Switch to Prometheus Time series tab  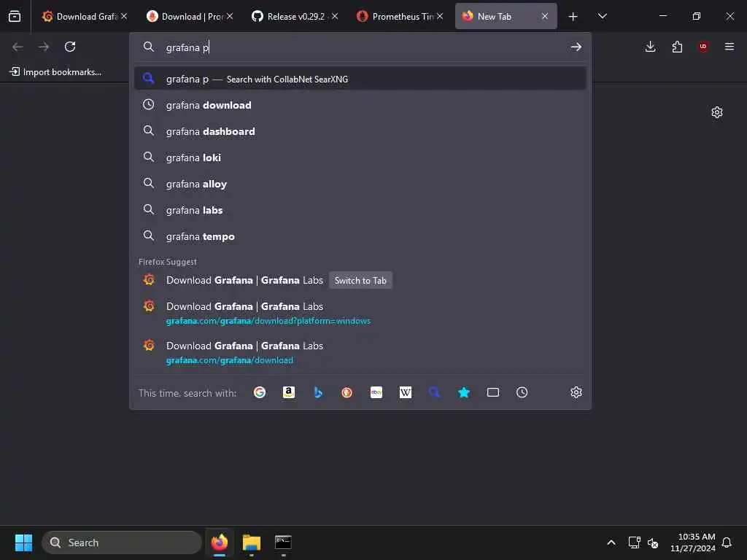tap(400, 16)
